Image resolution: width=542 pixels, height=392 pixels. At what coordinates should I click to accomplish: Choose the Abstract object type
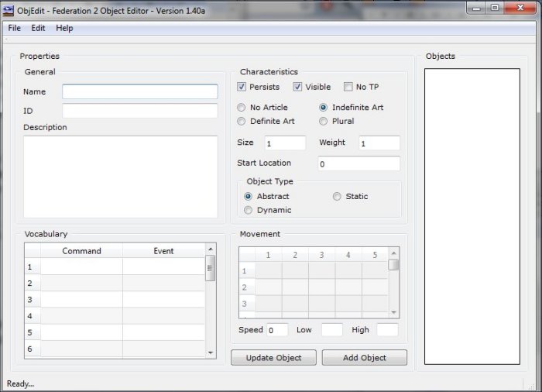click(x=248, y=196)
